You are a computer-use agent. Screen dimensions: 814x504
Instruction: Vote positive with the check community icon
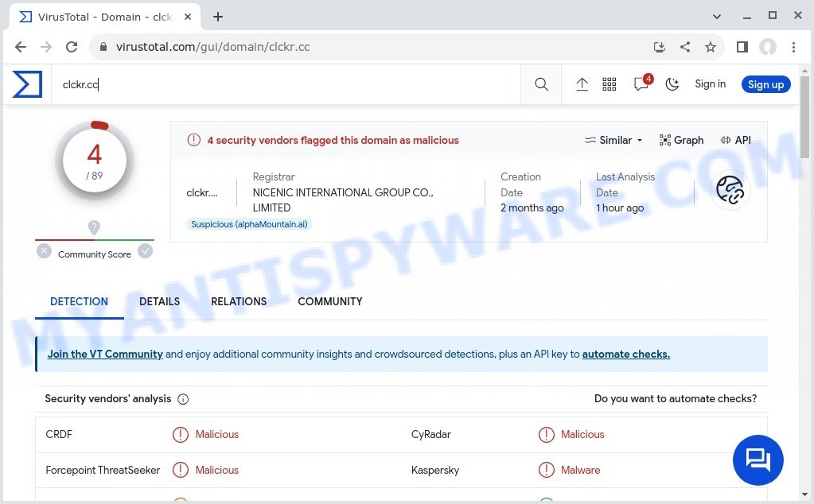coord(146,251)
